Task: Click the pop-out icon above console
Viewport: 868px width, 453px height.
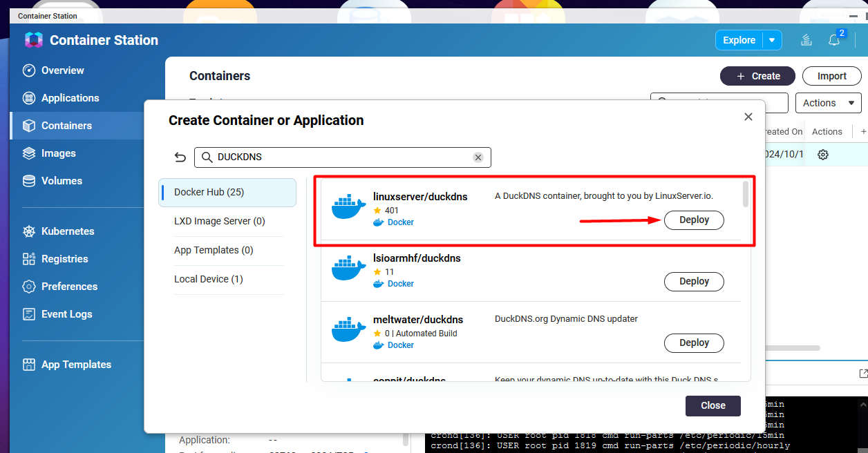Action: pyautogui.click(x=862, y=374)
